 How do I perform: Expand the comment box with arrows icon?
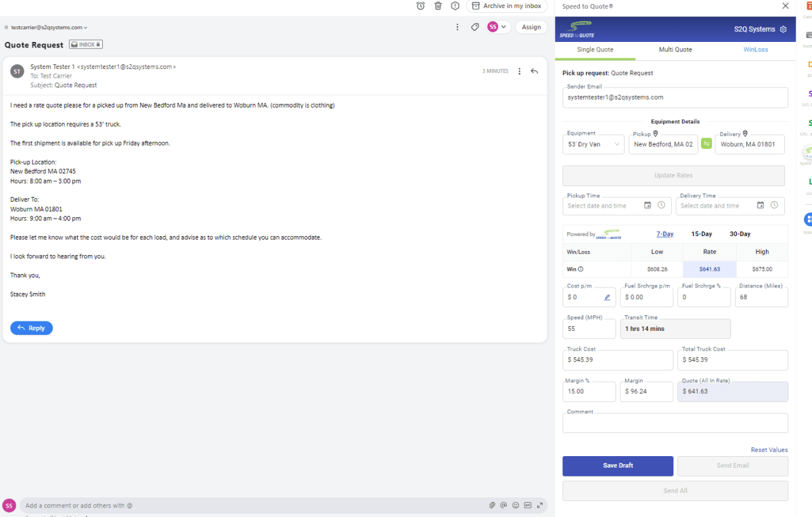point(539,505)
